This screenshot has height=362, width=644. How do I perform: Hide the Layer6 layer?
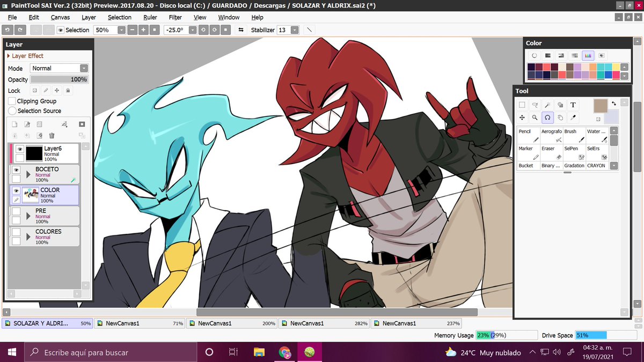click(x=20, y=149)
